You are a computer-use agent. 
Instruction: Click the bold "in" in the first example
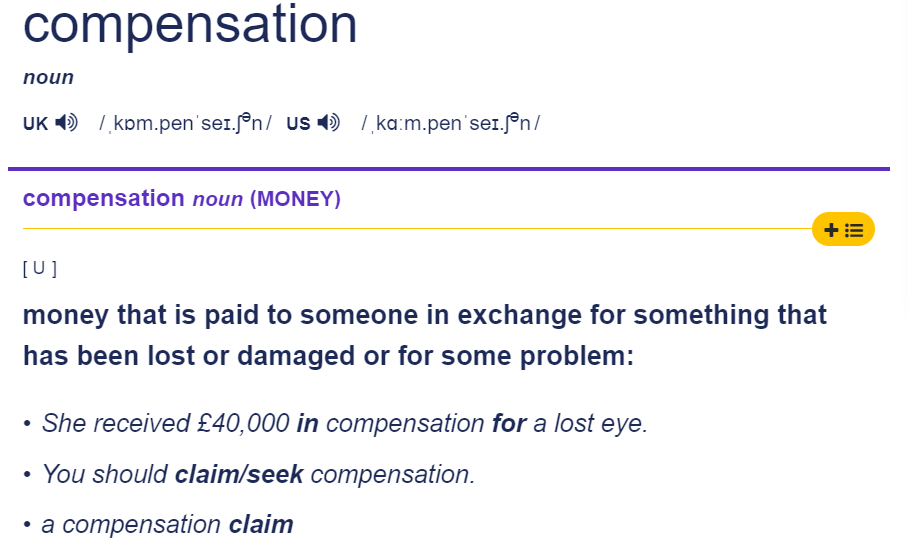(307, 423)
